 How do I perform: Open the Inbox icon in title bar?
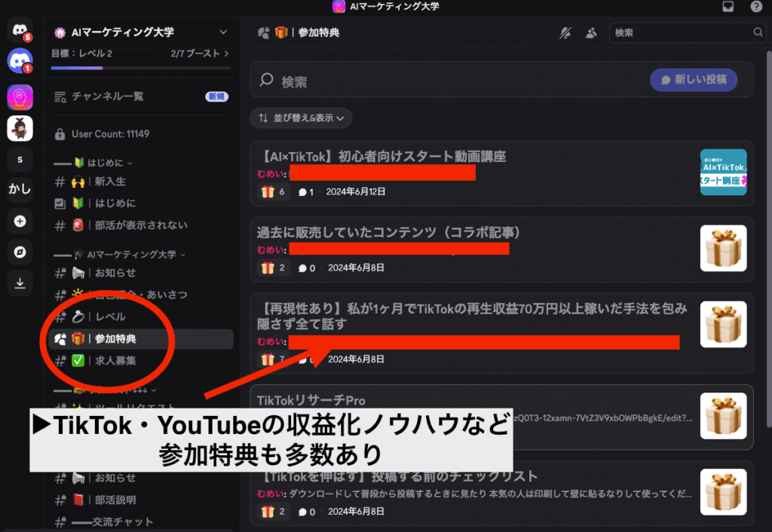click(x=728, y=6)
